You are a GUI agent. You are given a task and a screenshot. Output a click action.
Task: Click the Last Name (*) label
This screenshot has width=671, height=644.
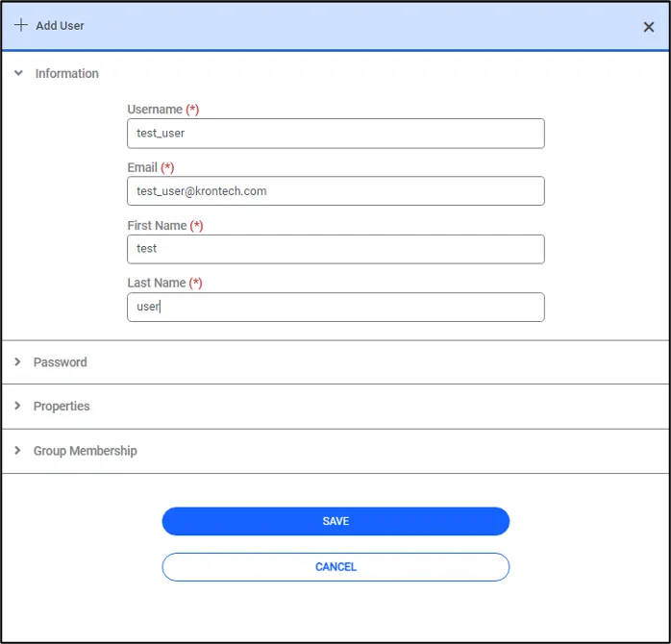coord(164,283)
